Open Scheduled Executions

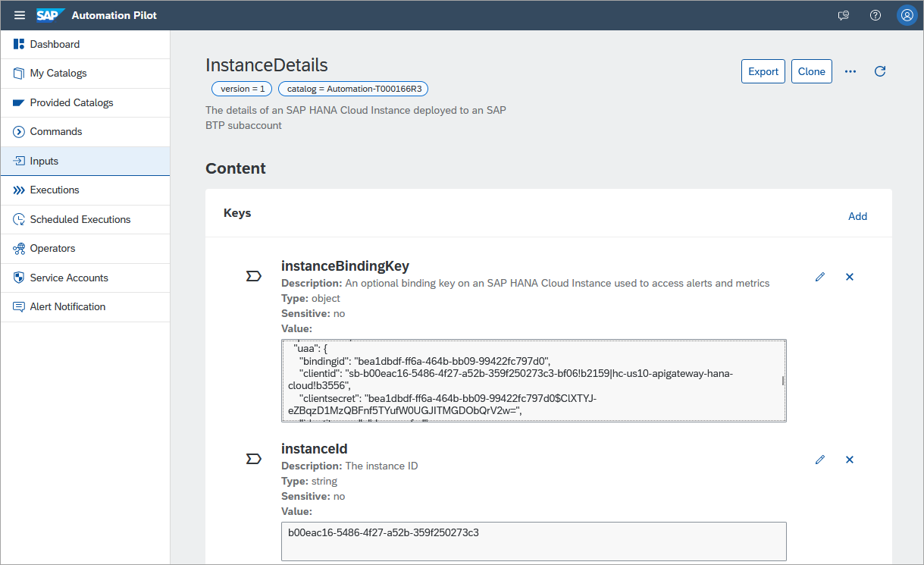coord(85,219)
